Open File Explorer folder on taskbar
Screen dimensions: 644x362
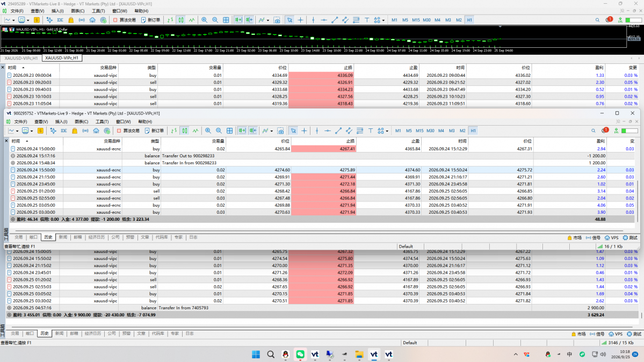tap(359, 354)
